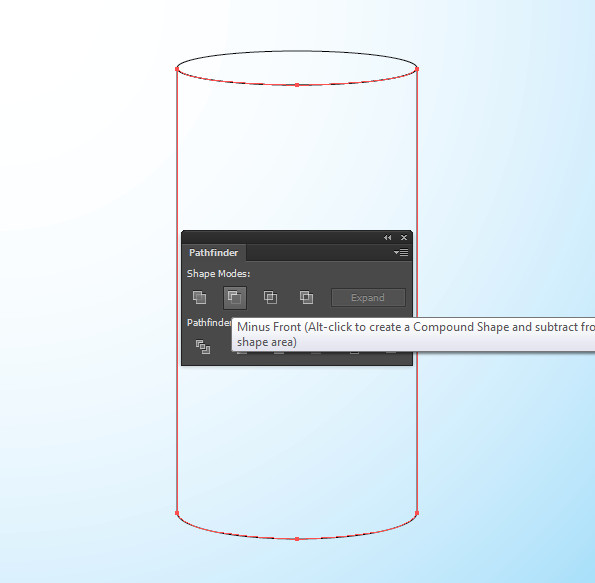Select the bottom-center anchor of the cylinder base

point(297,539)
